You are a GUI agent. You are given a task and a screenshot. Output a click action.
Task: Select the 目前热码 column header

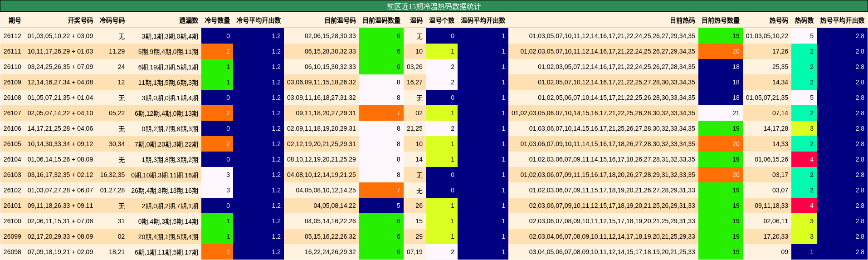point(683,20)
